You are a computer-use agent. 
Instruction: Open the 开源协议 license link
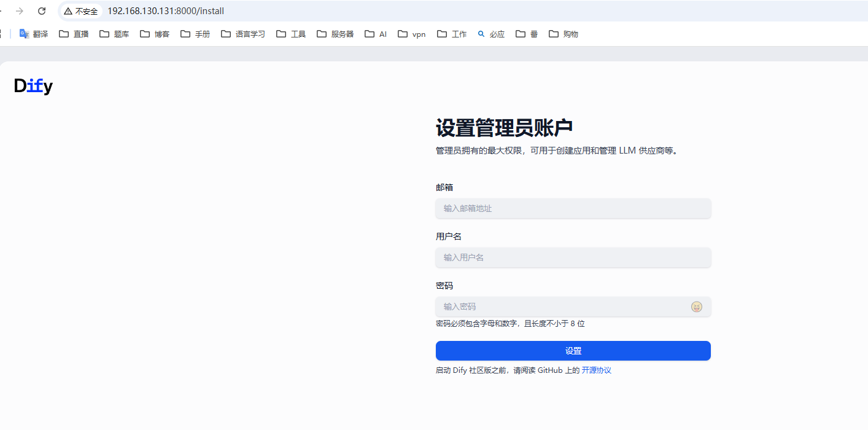pos(595,370)
